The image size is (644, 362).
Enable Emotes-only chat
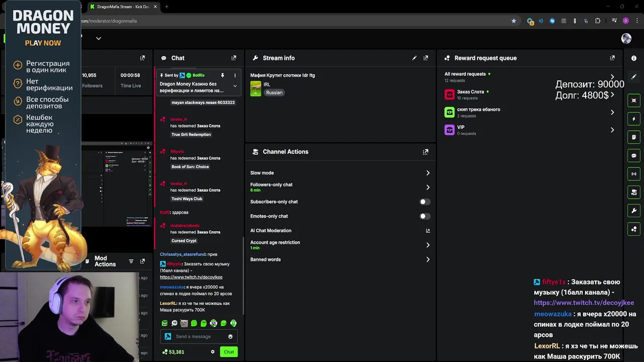[x=425, y=216]
